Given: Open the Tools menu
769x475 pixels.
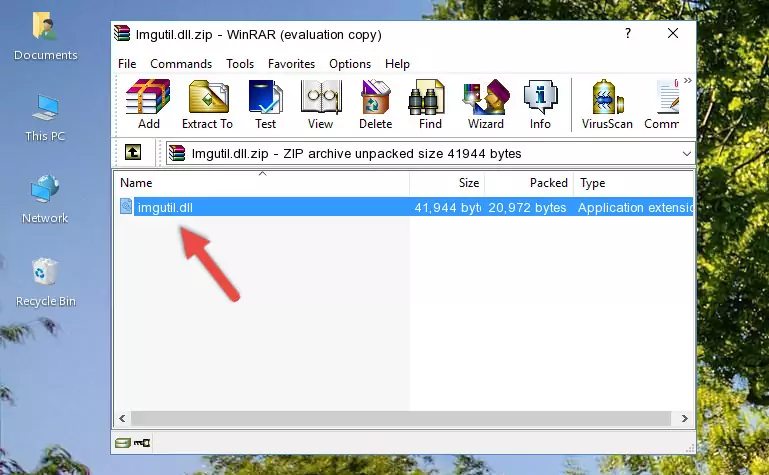Looking at the screenshot, I should (240, 64).
